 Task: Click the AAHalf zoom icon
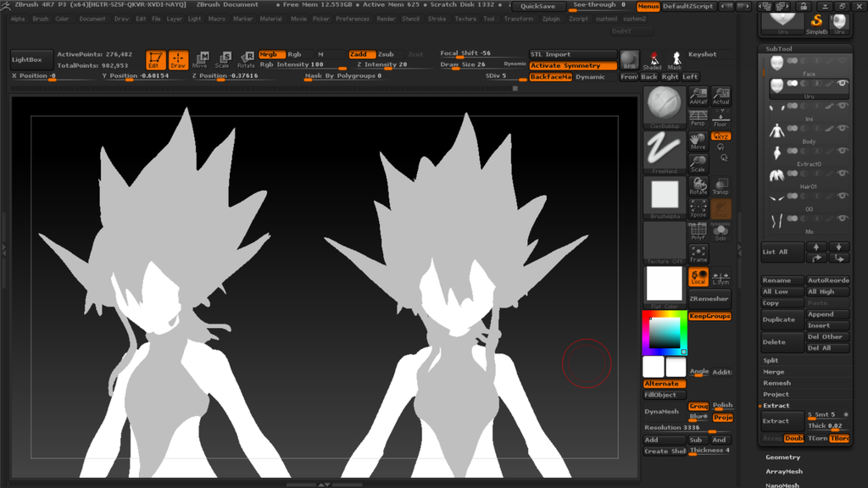pyautogui.click(x=698, y=96)
